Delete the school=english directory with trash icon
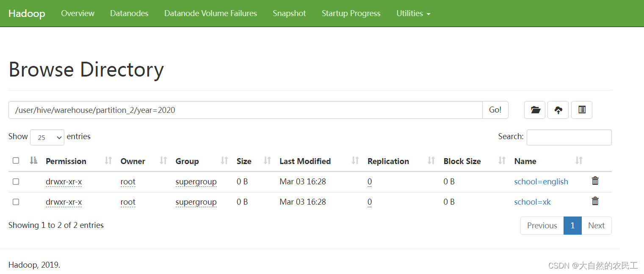This screenshot has height=274, width=644. [595, 181]
